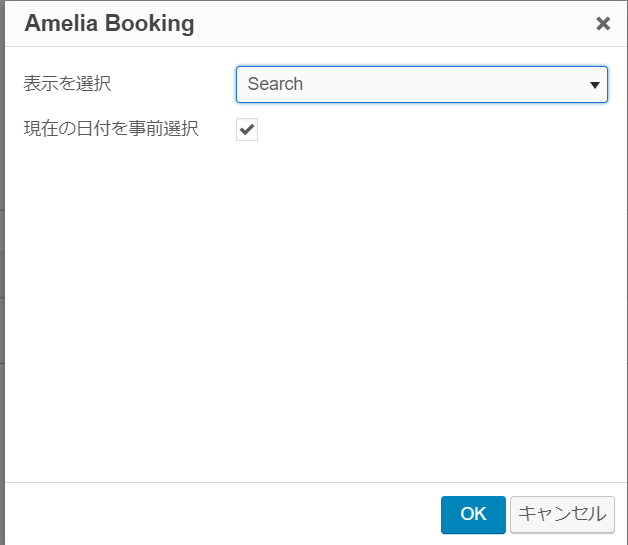This screenshot has height=545, width=628.
Task: Click the 現在の日付を事前選択 label text
Action: 111,129
